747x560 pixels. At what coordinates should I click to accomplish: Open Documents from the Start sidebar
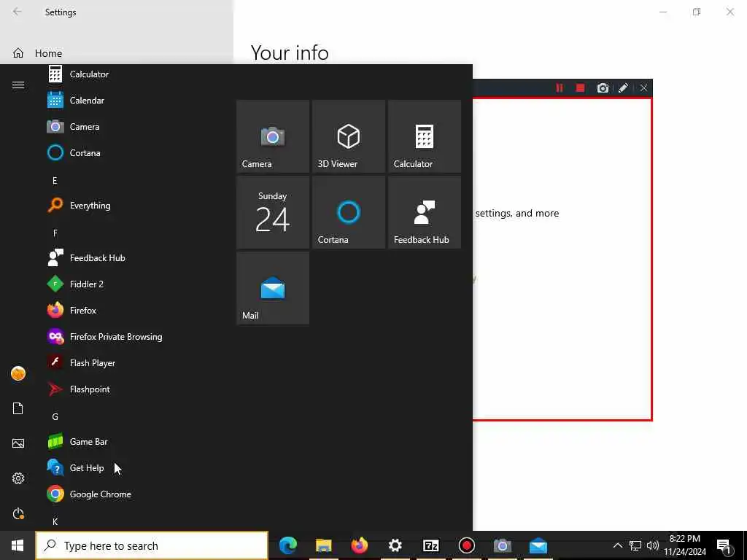18,408
